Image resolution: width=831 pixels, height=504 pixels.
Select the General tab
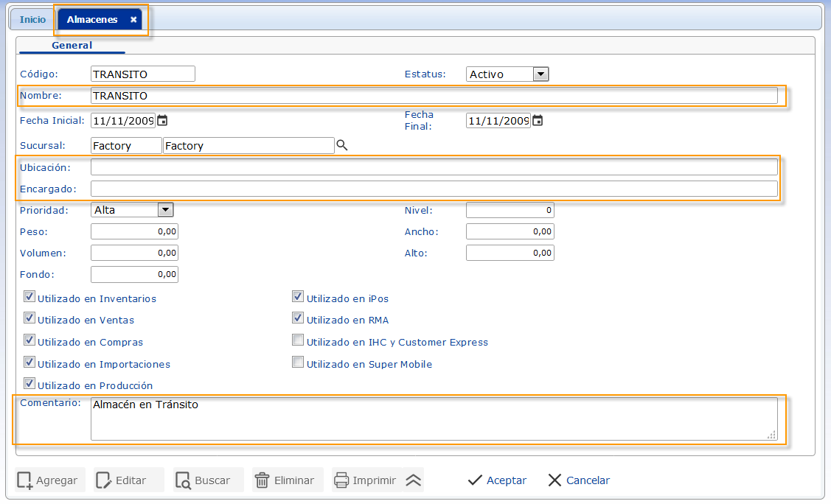72,46
